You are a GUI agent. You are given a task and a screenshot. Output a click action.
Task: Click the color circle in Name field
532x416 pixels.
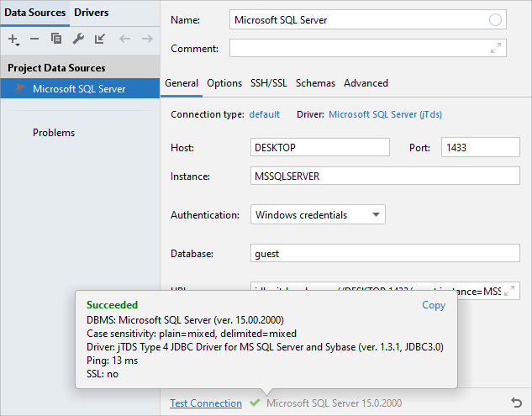495,19
